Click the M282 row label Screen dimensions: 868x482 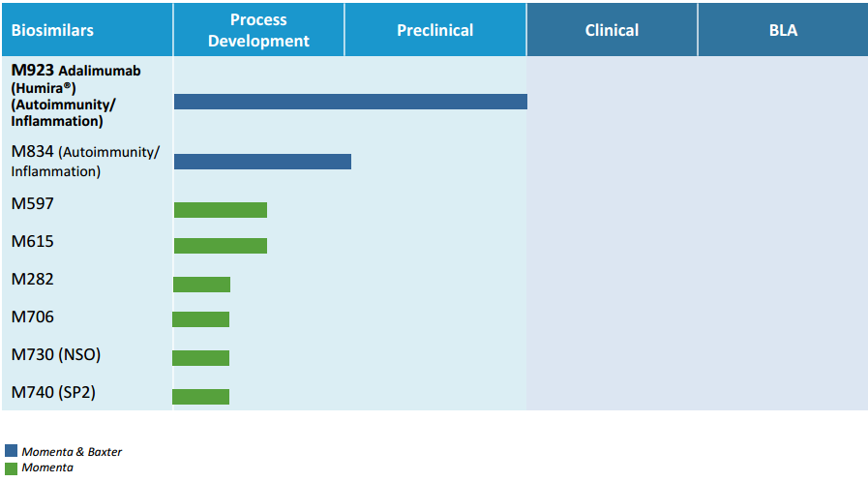click(33, 280)
